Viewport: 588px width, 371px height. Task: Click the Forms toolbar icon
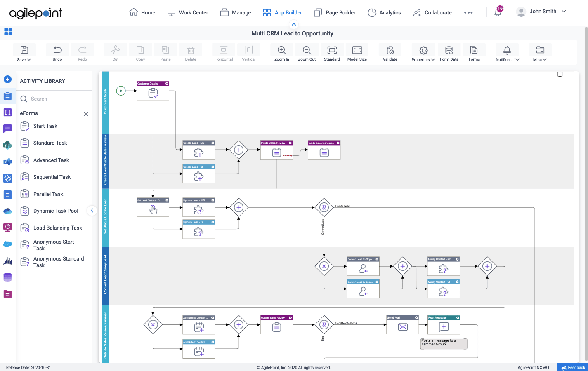(474, 53)
